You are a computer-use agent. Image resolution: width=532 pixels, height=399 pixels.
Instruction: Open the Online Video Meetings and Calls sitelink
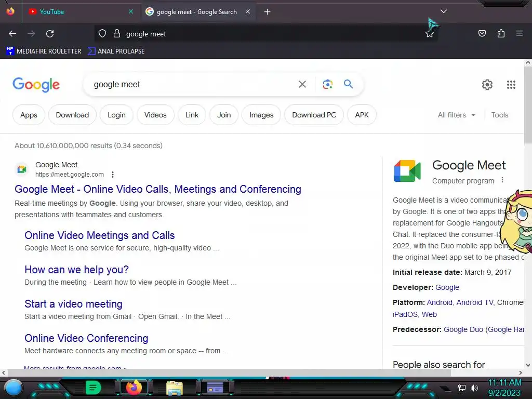tap(99, 235)
